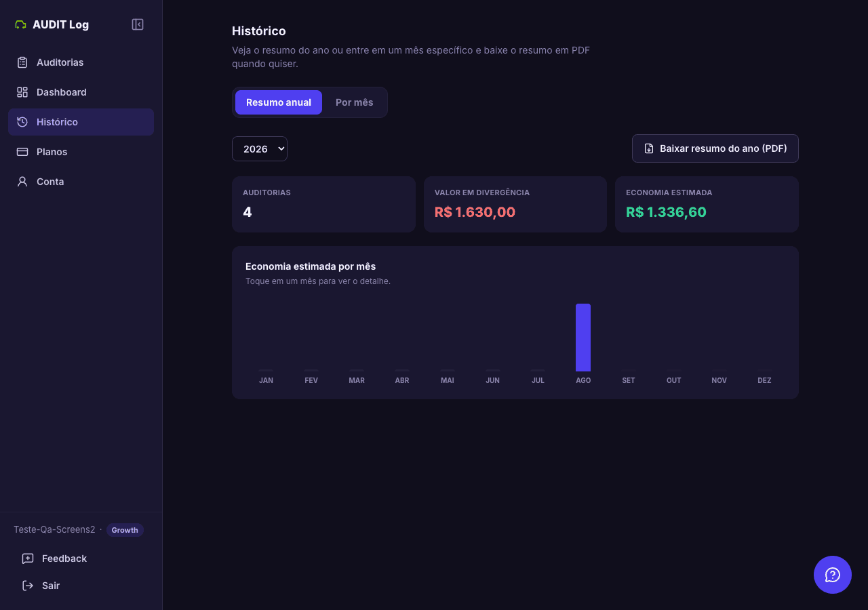Click the MAI month label
The image size is (868, 610).
448,380
